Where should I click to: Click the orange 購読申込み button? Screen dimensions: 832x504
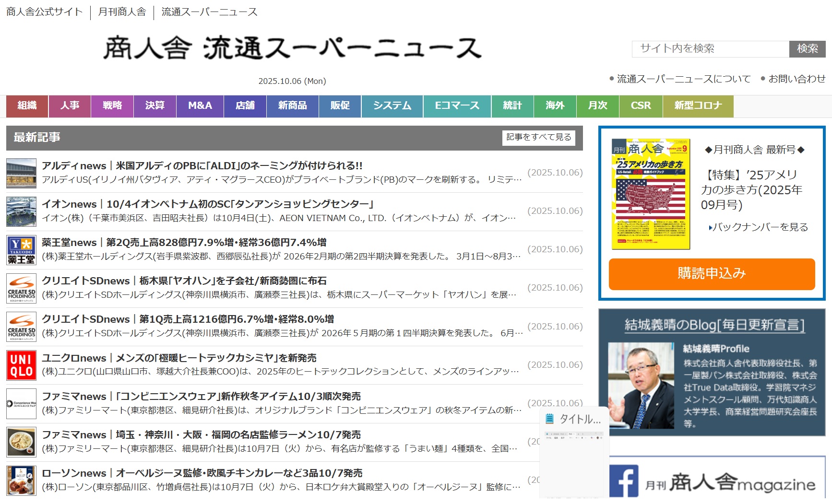click(712, 274)
